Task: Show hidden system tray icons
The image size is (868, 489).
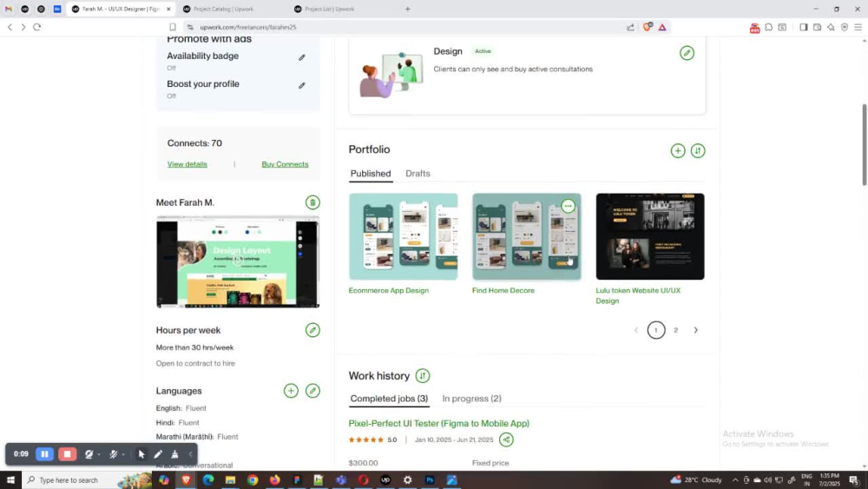Action: [735, 480]
